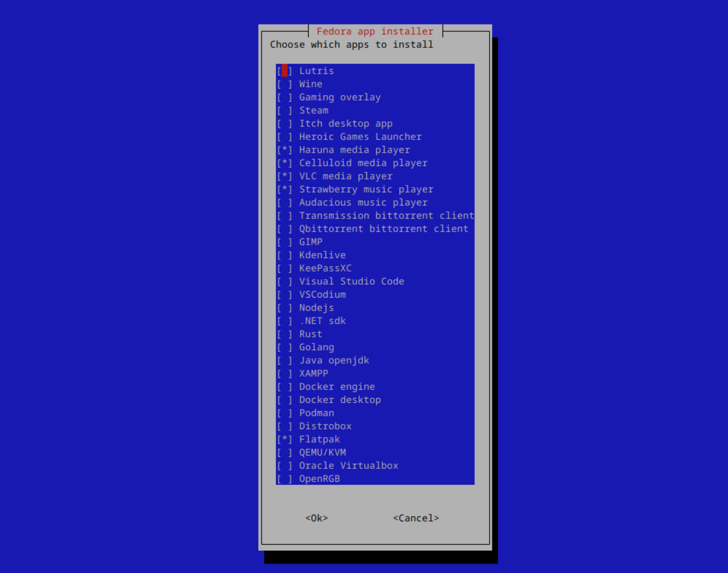This screenshot has width=728, height=573.
Task: Enable the XAMPP checkbox
Action: 285,374
